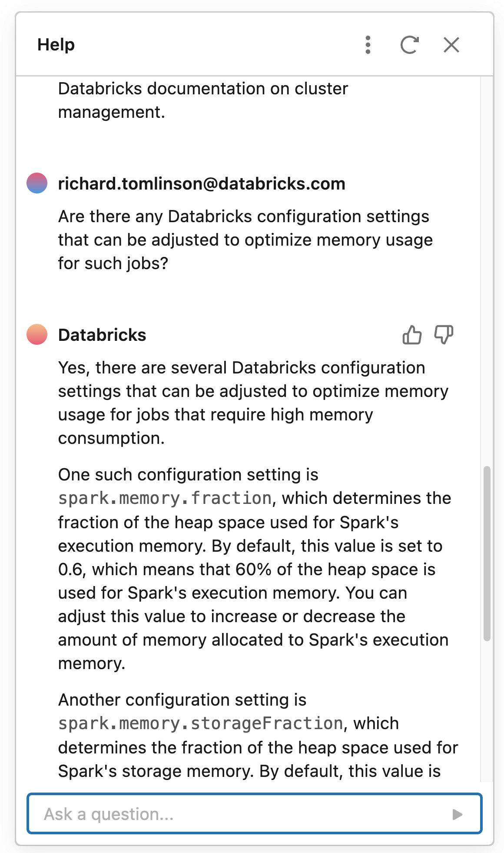Open the three-dot options menu
Image resolution: width=504 pixels, height=853 pixels.
click(x=368, y=45)
